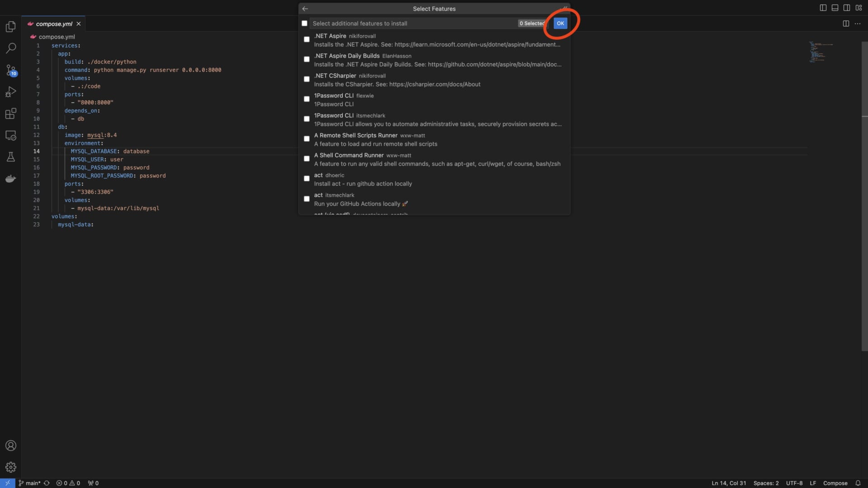868x488 pixels.
Task: Click line number 23 in the gutter
Action: coord(36,225)
